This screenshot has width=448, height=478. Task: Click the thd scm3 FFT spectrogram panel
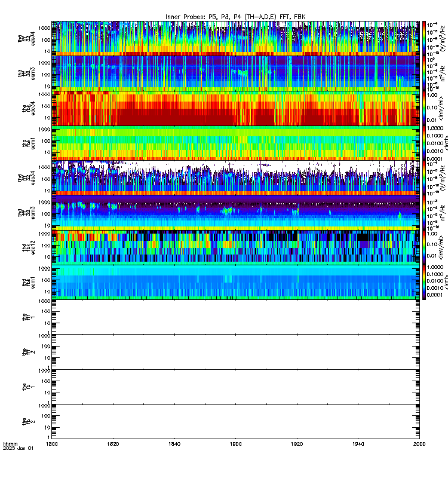pyautogui.click(x=235, y=213)
